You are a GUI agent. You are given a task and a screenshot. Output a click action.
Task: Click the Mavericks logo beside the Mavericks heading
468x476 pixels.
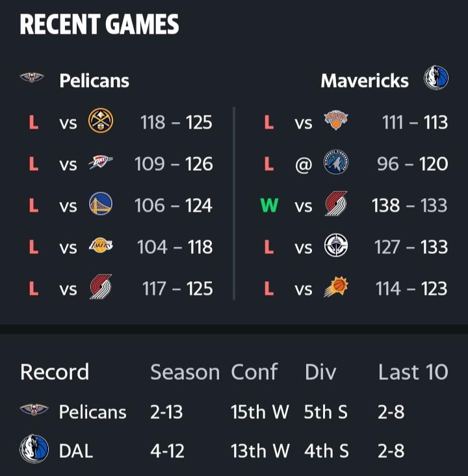[435, 79]
